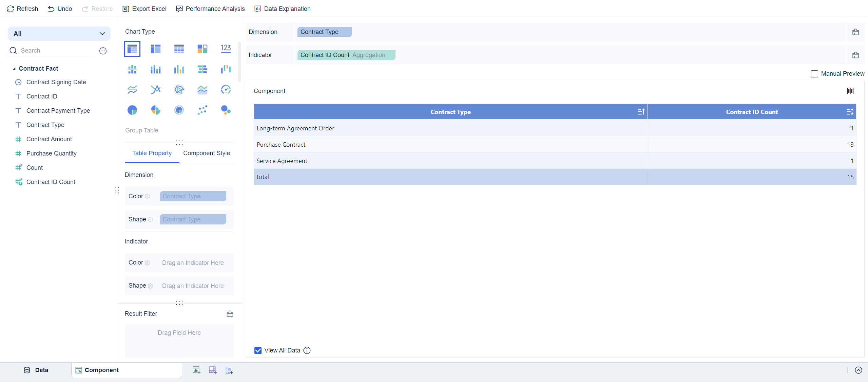Click the Long-term Agreement Order cell
This screenshot has width=868, height=382.
(x=450, y=128)
